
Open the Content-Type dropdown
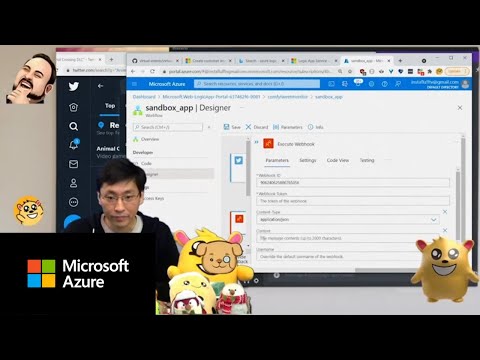[x=348, y=219]
